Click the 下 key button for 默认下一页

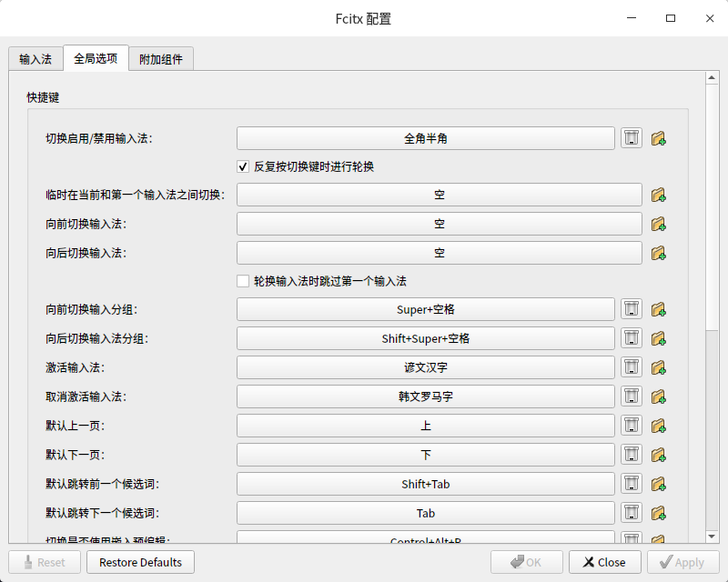click(426, 455)
